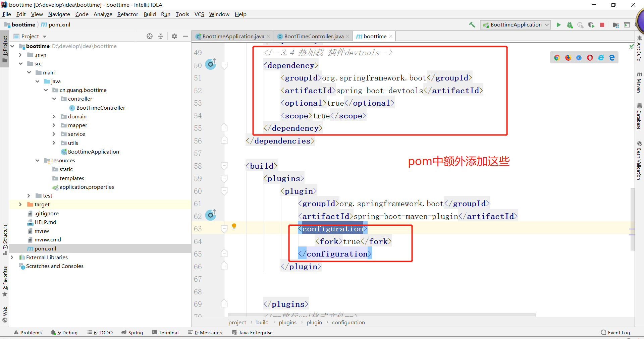Open pom in Opera browser icon
Viewport: 644px width, 339px height.
[590, 58]
